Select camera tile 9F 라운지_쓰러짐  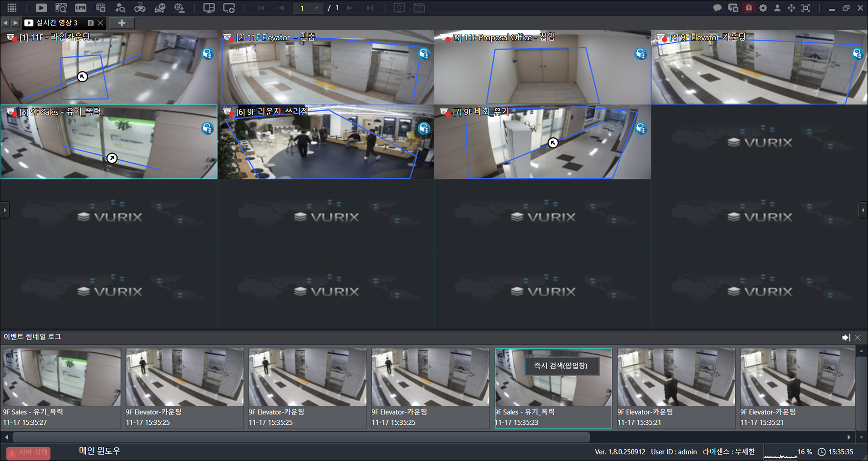[326, 142]
